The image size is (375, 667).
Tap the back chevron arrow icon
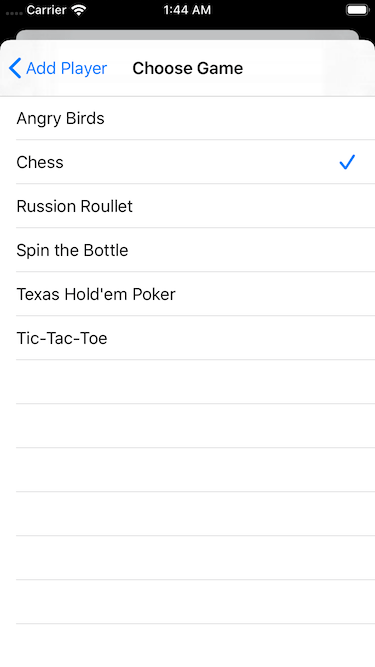(15, 68)
